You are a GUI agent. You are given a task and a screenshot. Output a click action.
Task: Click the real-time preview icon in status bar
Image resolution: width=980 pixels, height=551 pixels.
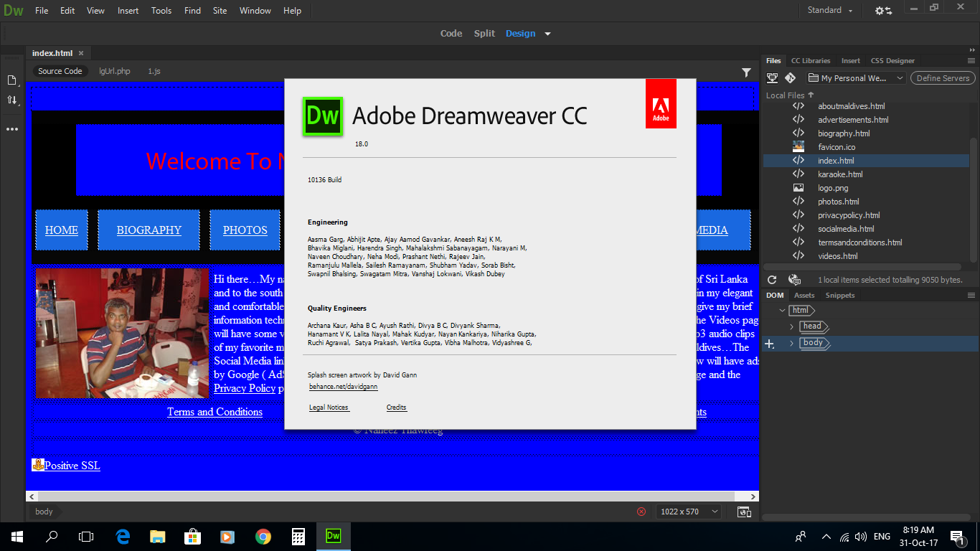tap(745, 512)
